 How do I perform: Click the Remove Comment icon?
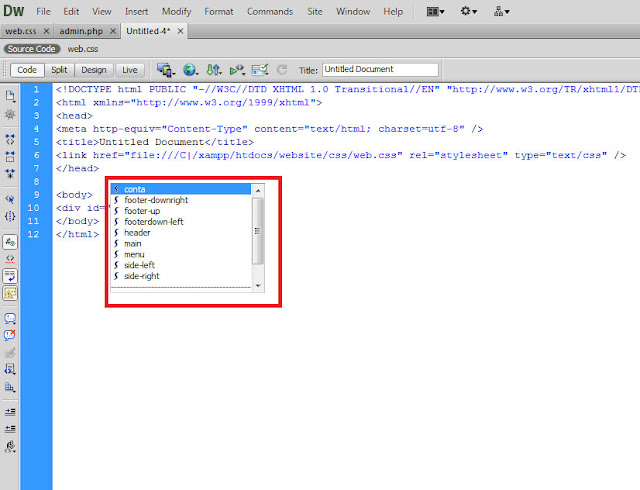tap(10, 335)
